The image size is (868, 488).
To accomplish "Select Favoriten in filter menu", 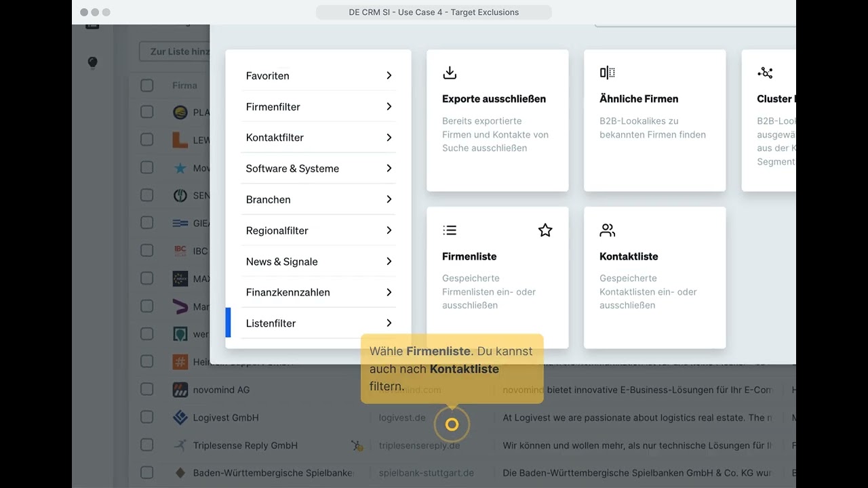I will (x=318, y=76).
